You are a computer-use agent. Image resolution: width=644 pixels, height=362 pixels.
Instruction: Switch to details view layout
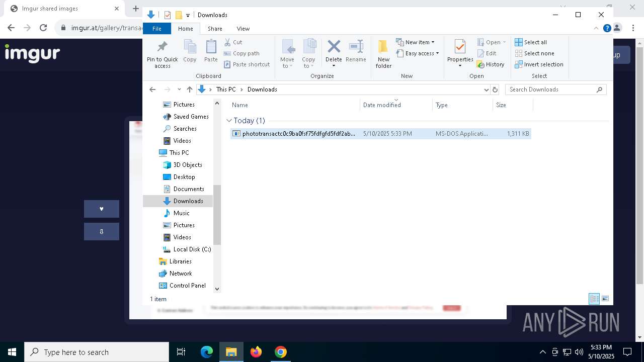[594, 299]
